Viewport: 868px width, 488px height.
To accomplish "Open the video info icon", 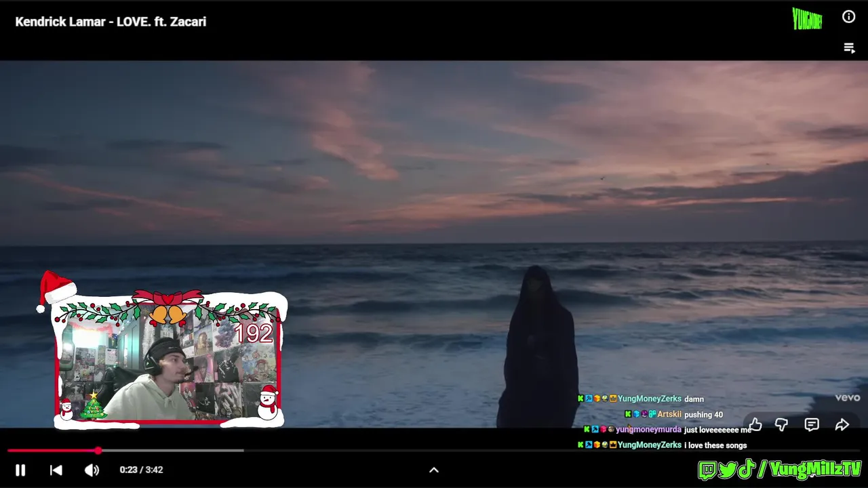I will [x=848, y=17].
